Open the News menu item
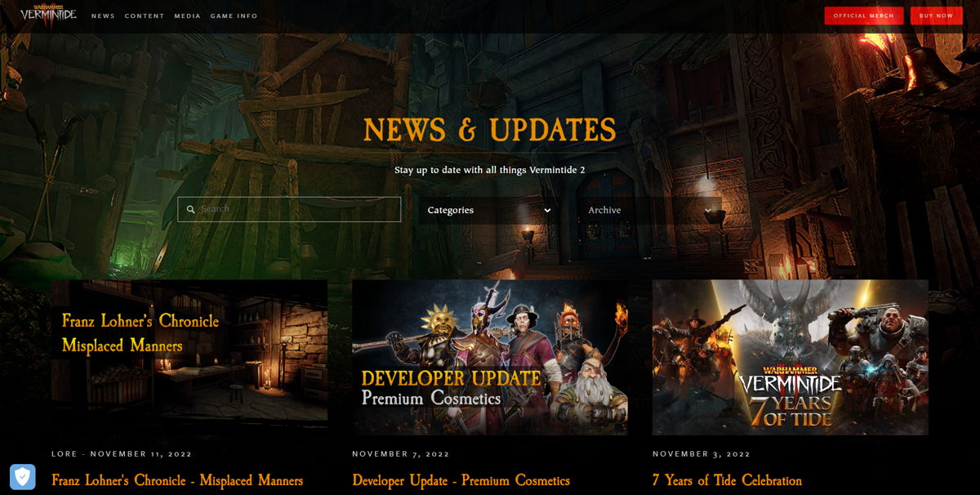Image resolution: width=980 pixels, height=495 pixels. [x=103, y=16]
